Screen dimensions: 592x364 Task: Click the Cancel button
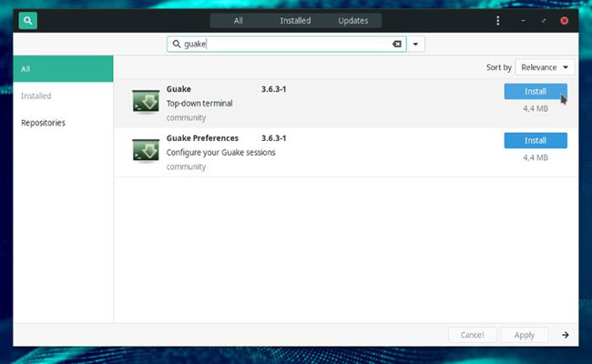coord(473,335)
